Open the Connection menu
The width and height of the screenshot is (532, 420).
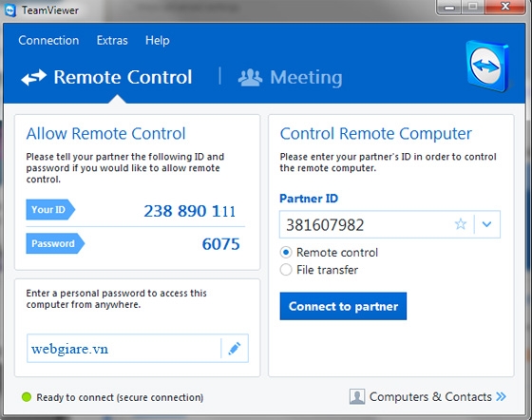click(x=48, y=40)
